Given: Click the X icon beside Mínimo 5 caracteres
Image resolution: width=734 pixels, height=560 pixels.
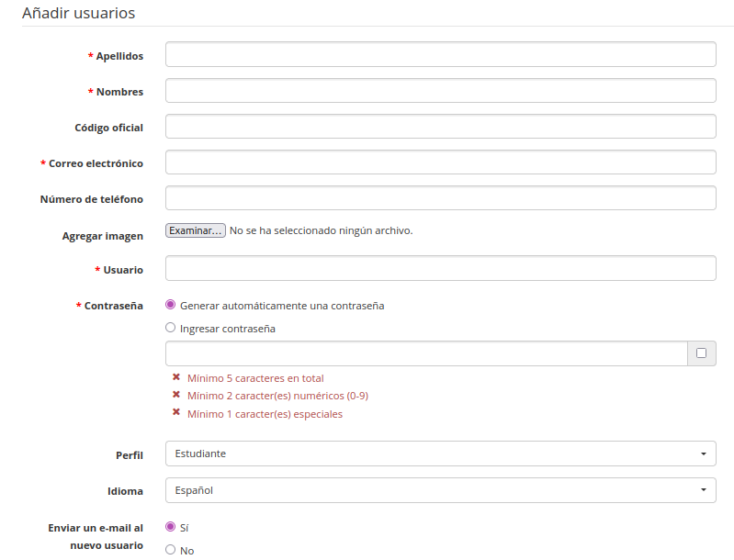Looking at the screenshot, I should [x=175, y=377].
